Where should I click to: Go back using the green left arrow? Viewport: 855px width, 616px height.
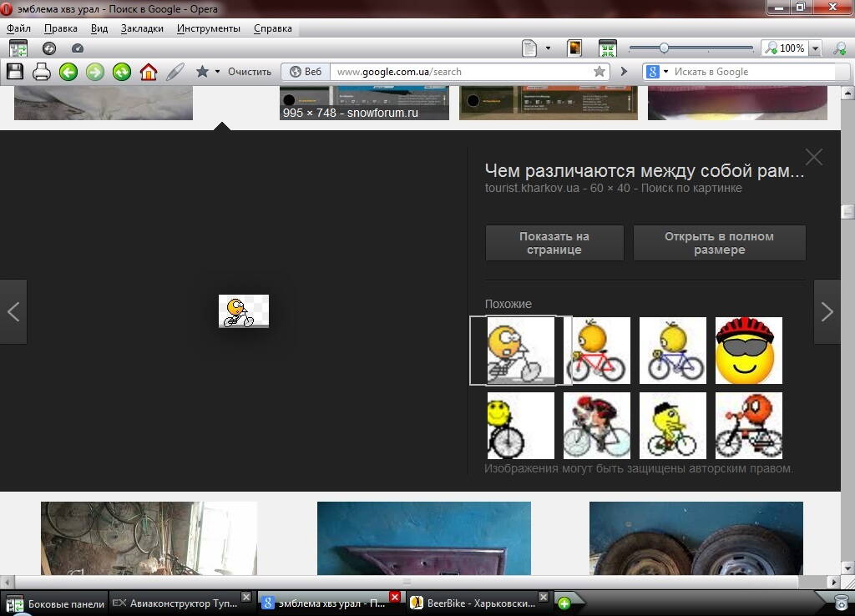68,72
